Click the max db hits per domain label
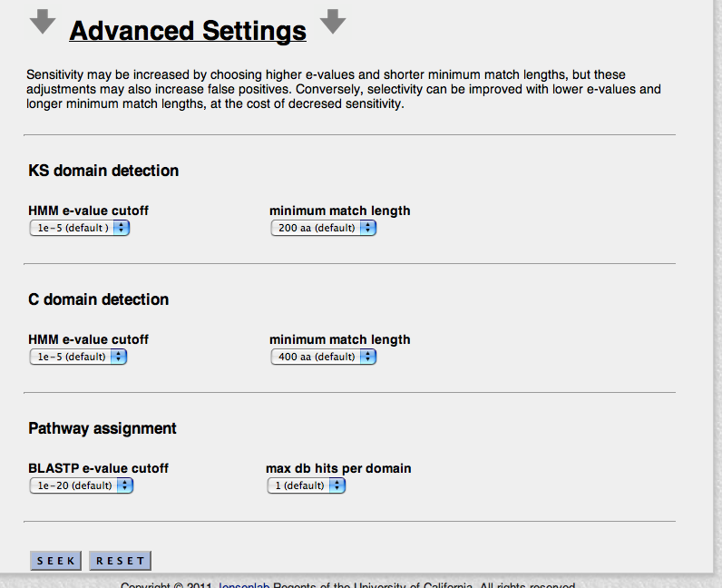 click(x=338, y=468)
